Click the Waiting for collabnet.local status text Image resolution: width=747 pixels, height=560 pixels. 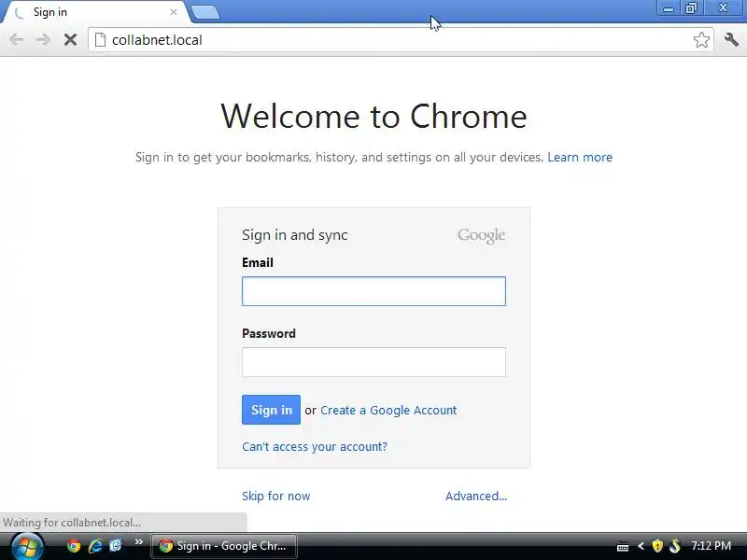pos(72,523)
